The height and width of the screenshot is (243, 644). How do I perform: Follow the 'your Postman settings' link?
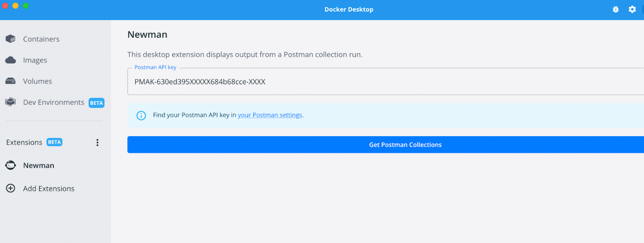[270, 115]
